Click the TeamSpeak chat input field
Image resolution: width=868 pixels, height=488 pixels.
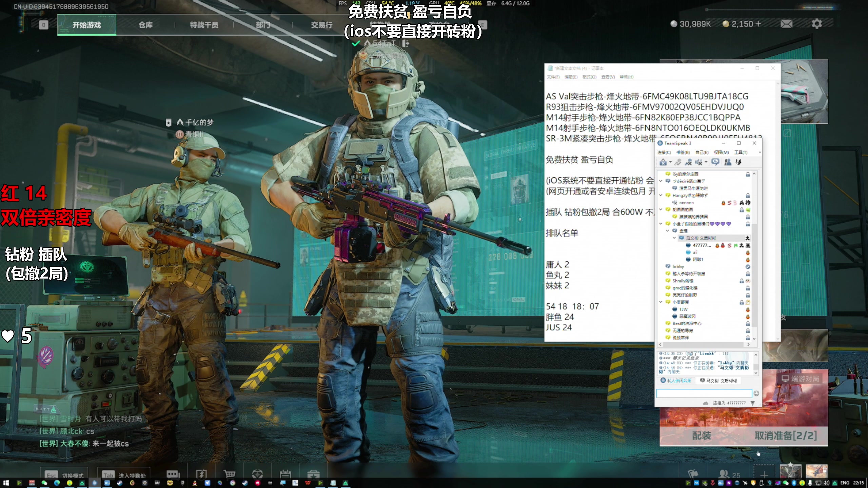pyautogui.click(x=704, y=393)
